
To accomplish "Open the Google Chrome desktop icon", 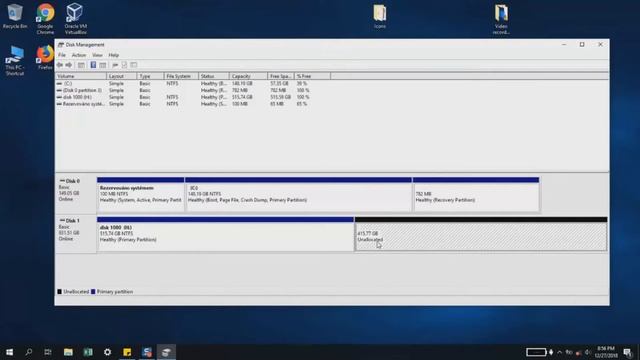I will tap(45, 19).
